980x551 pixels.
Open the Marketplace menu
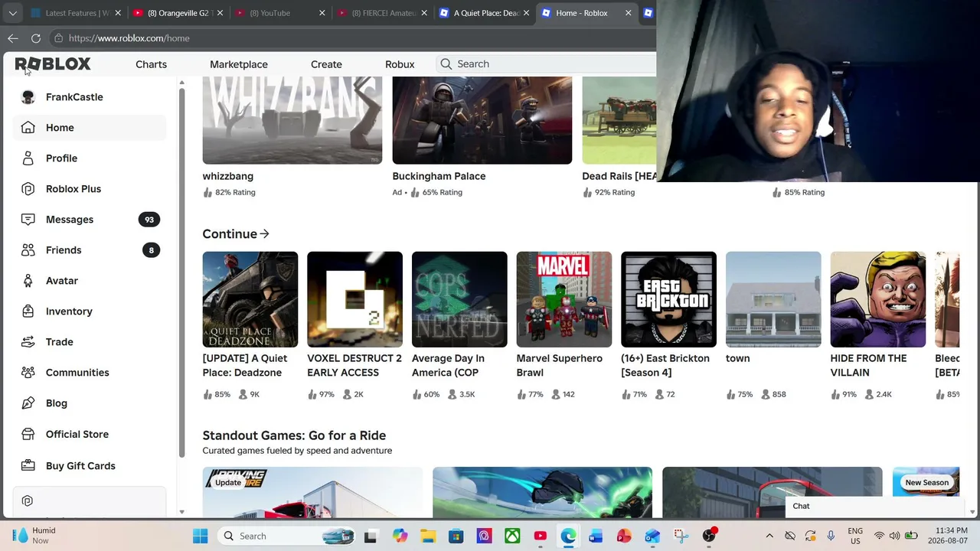point(239,64)
